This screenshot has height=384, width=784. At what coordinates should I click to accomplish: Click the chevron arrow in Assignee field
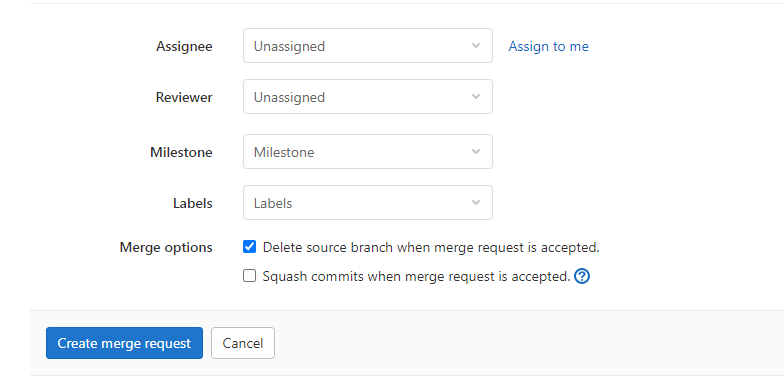[476, 46]
